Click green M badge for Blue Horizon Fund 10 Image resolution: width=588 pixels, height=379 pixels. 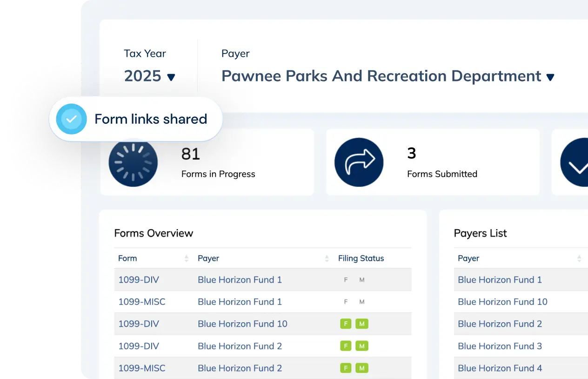pos(362,324)
